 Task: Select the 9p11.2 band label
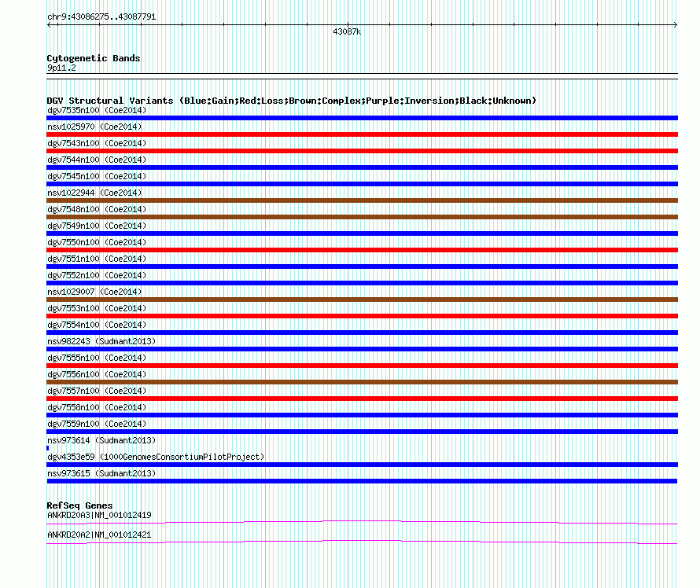pyautogui.click(x=61, y=68)
